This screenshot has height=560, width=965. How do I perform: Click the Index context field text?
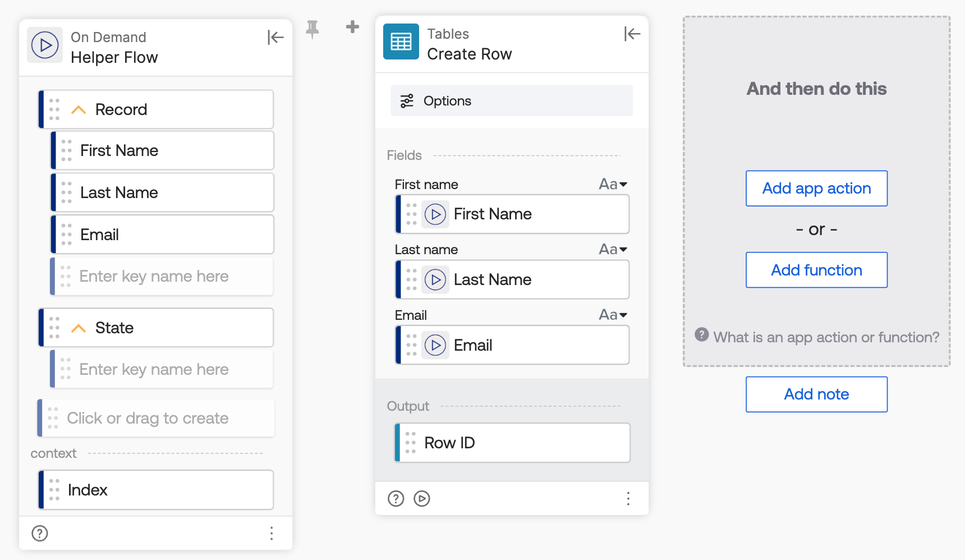[x=88, y=490]
